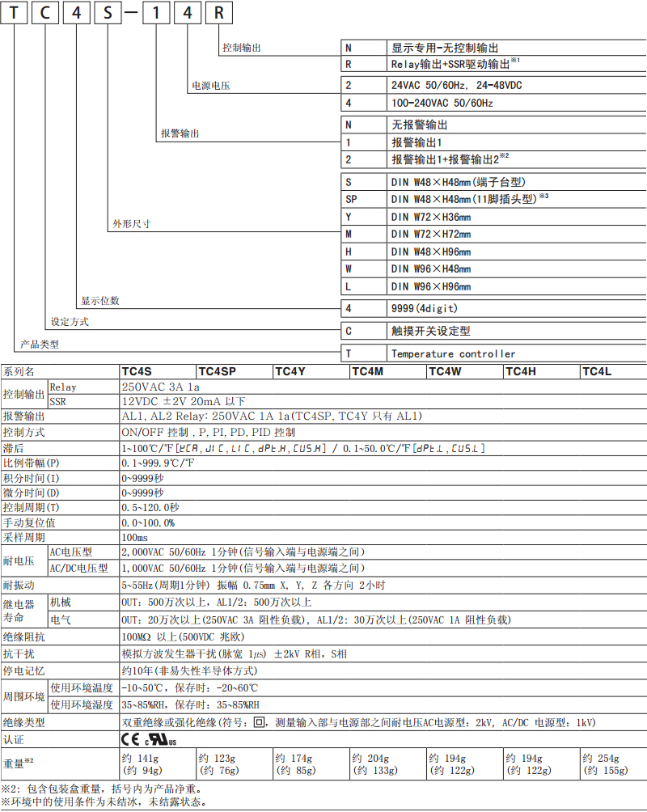This screenshot has height=812, width=647.
Task: Select the text "显示专用-无控制输出"
Action: (x=445, y=49)
